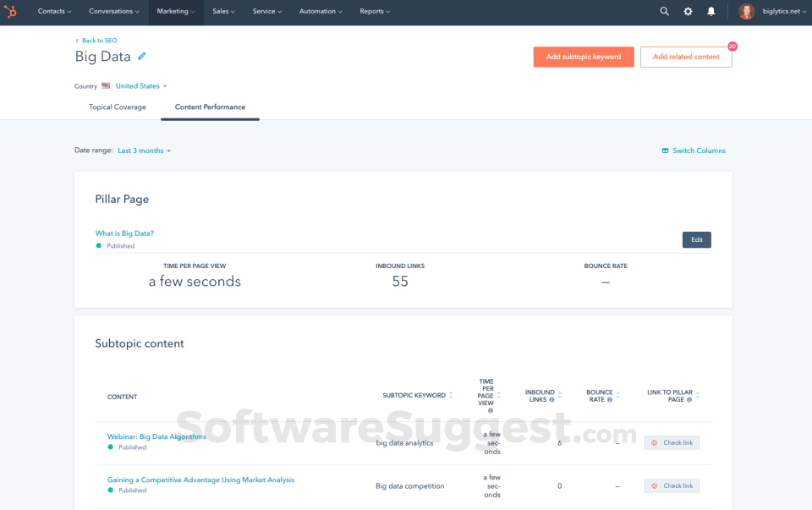Click the user avatar picture
This screenshot has width=812, height=510.
pos(746,12)
